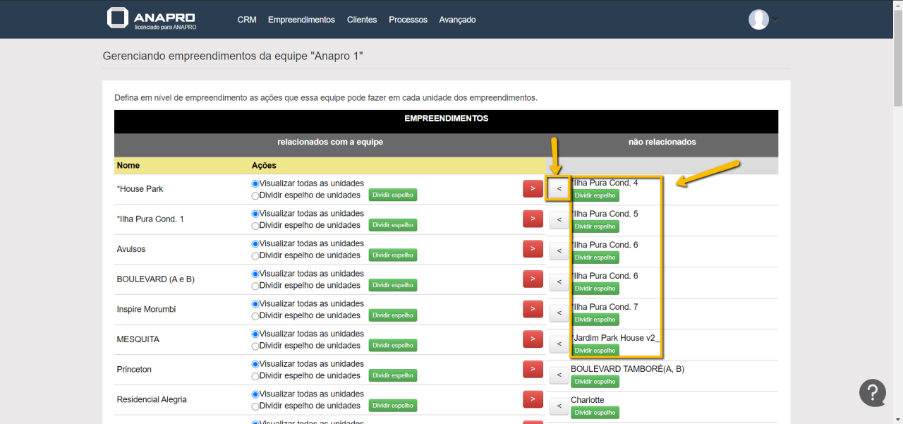Select Dividir espelho de unidades for House Park
This screenshot has height=424, width=903.
pos(255,195)
